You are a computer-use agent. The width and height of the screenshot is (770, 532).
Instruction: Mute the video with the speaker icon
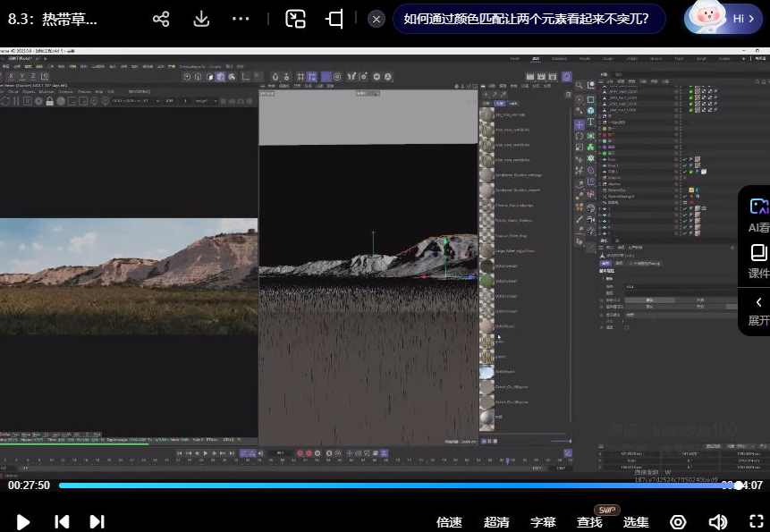tap(717, 521)
